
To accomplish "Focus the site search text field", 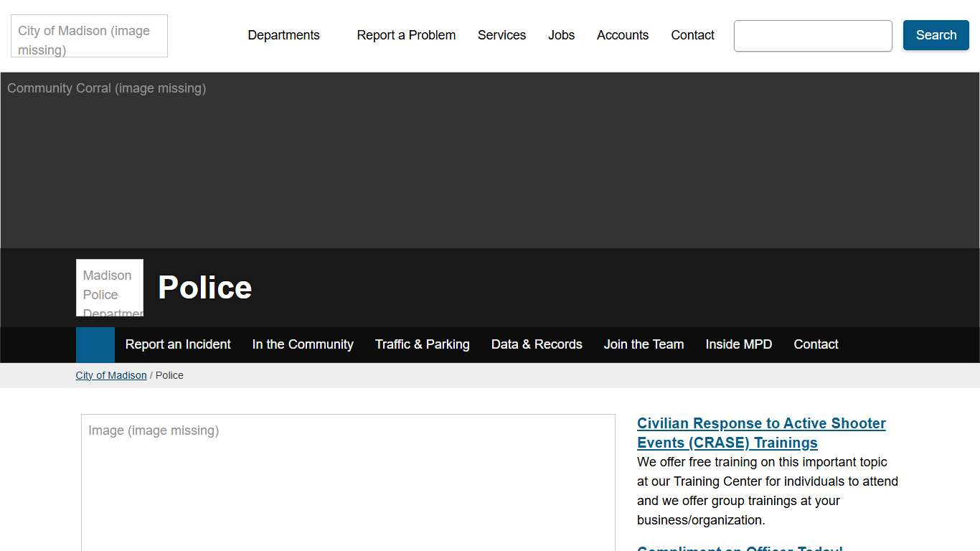I will 813,36.
